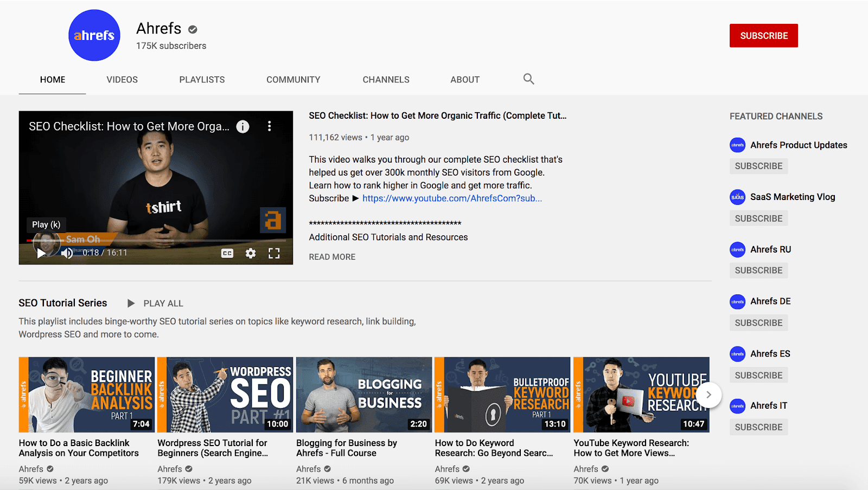Toggle closed captions CC button
This screenshot has width=868, height=490.
click(x=227, y=253)
